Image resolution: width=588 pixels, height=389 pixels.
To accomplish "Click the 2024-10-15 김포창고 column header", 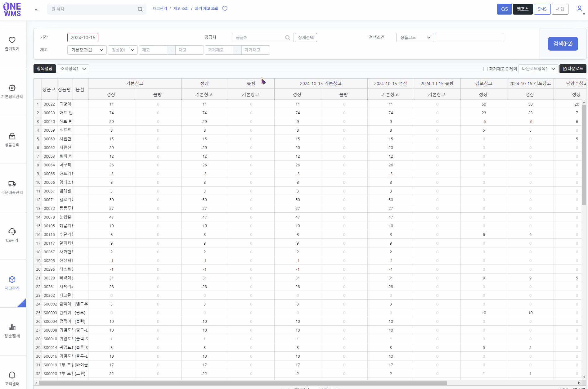I will (530, 84).
